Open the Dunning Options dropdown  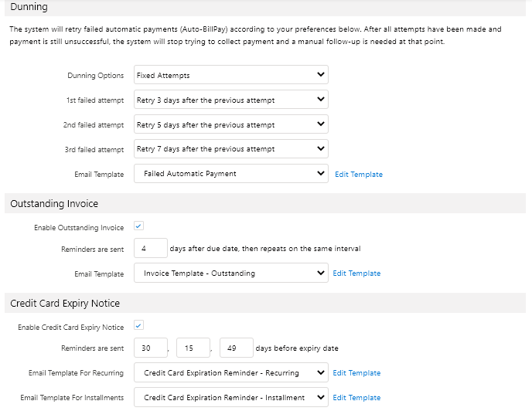pos(230,75)
